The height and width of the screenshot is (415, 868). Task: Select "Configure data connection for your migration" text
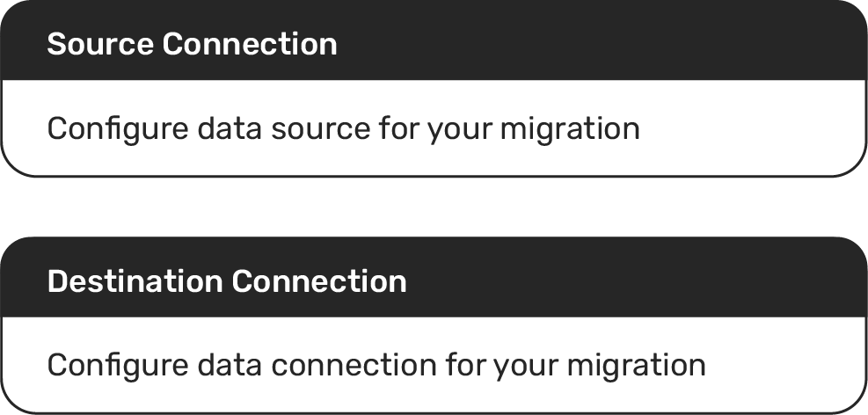(x=376, y=366)
